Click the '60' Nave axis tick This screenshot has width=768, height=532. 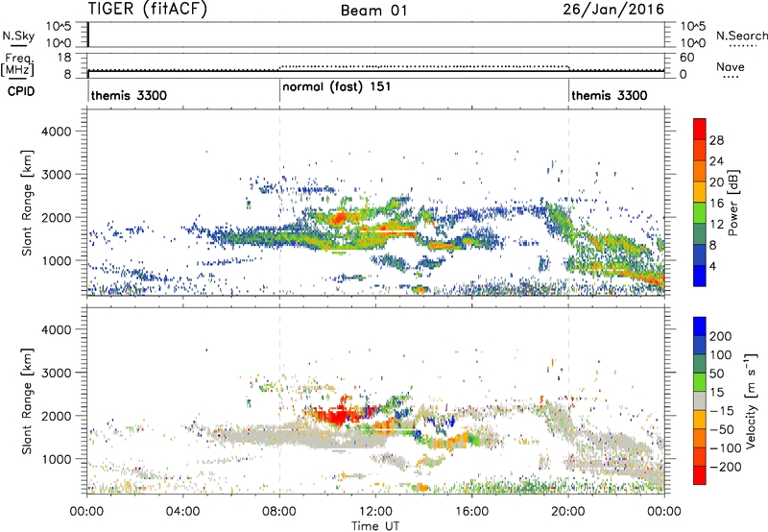686,58
